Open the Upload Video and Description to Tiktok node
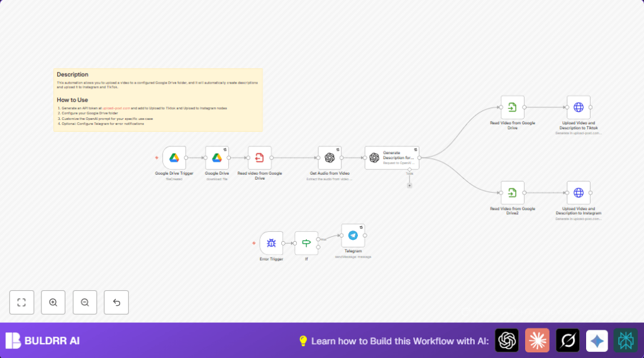The image size is (644, 358). point(579,107)
